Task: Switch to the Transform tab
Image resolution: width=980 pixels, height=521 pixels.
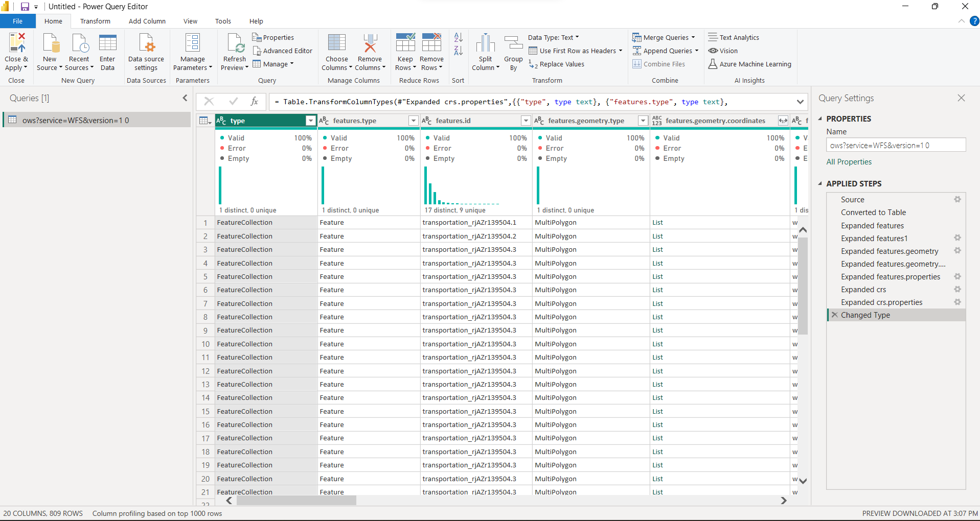Action: [x=95, y=21]
